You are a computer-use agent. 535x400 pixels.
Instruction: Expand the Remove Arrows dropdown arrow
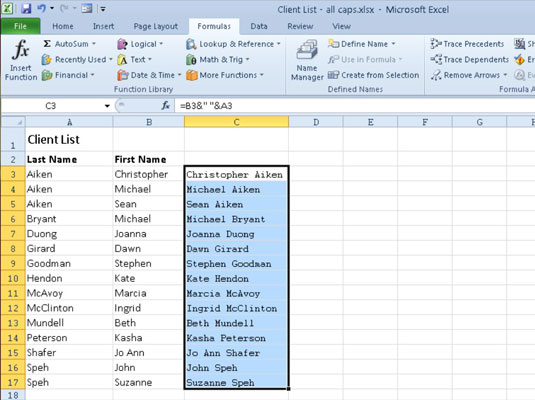click(x=505, y=75)
